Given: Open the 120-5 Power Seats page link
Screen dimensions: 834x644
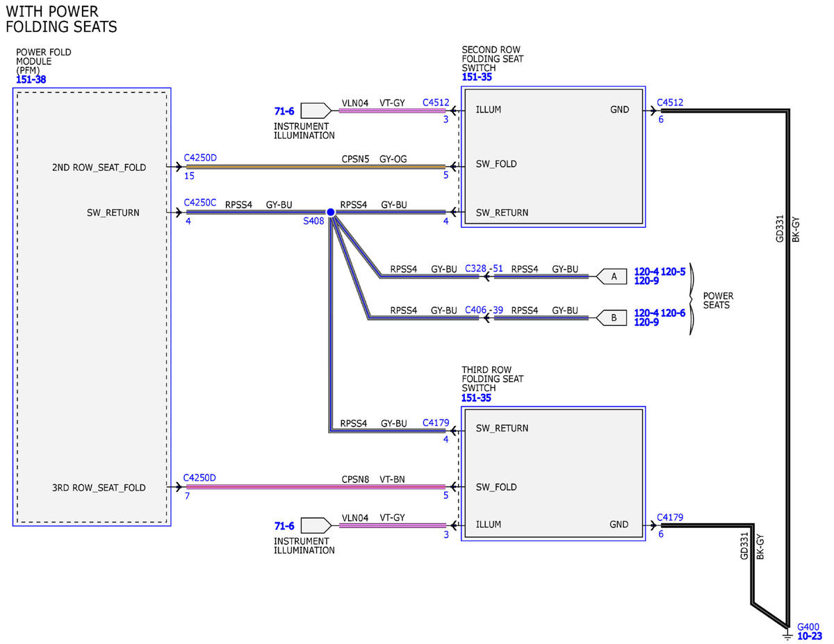Looking at the screenshot, I should 673,272.
